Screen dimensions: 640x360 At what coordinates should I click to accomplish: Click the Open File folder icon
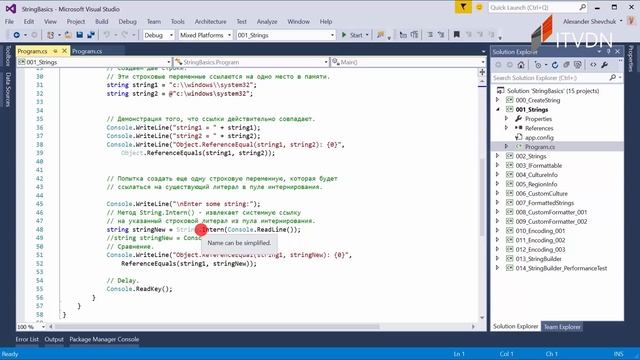point(68,35)
